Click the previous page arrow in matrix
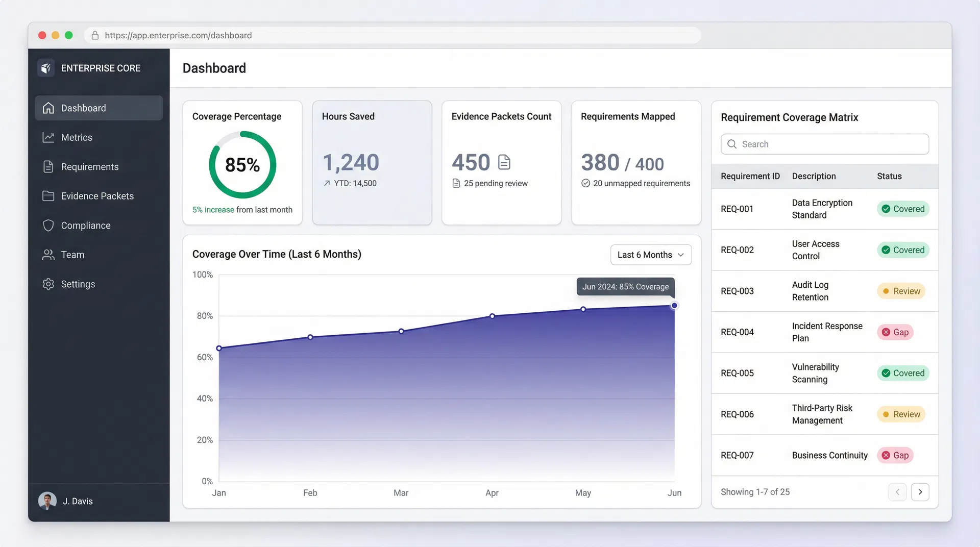Image resolution: width=980 pixels, height=547 pixels. point(898,492)
